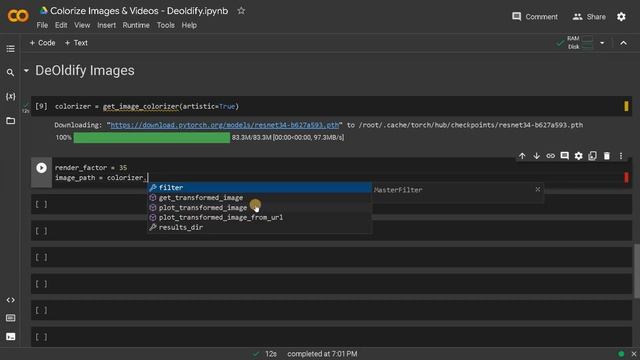This screenshot has width=640, height=360.
Task: Click the green download progress bar
Action: pyautogui.click(x=152, y=138)
